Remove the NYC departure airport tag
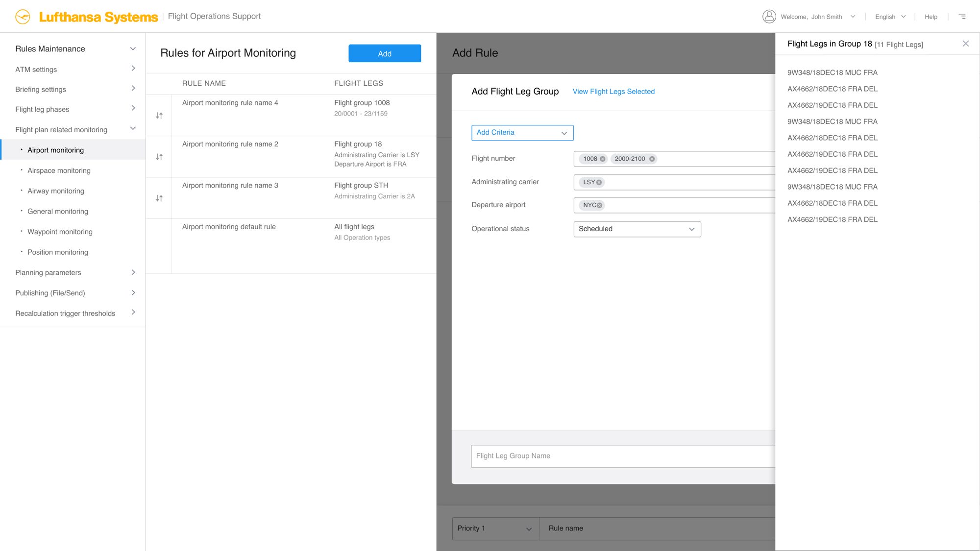 pyautogui.click(x=599, y=205)
